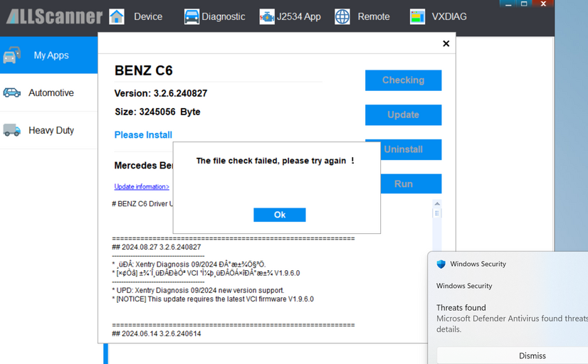Viewport: 588px width, 364px height.
Task: Select the Heavy Duty sidebar tab
Action: [x=48, y=130]
